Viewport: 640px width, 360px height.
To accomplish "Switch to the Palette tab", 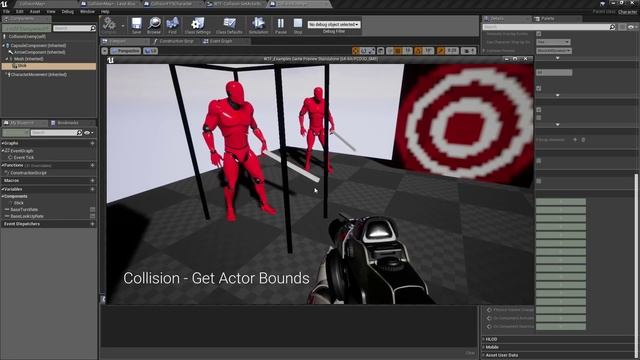I will [557, 18].
